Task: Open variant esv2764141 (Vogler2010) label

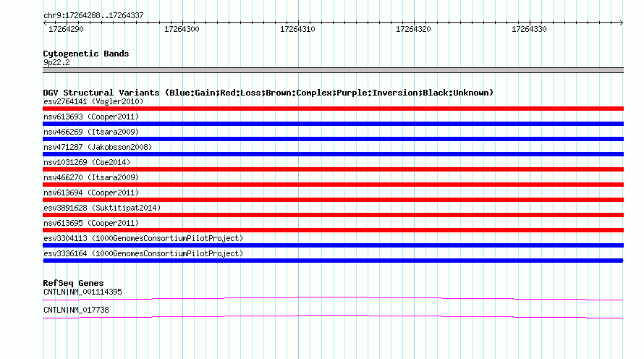Action: 93,101
